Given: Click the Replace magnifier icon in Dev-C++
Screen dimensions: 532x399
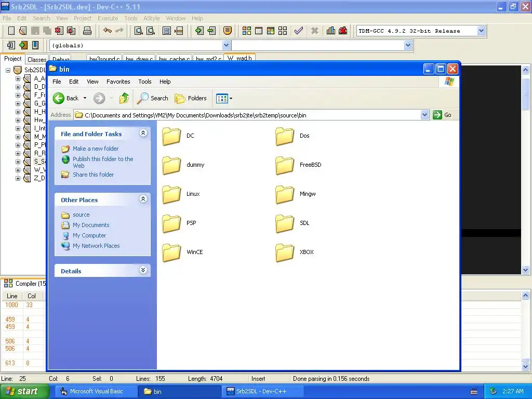Looking at the screenshot, I should pos(151,31).
